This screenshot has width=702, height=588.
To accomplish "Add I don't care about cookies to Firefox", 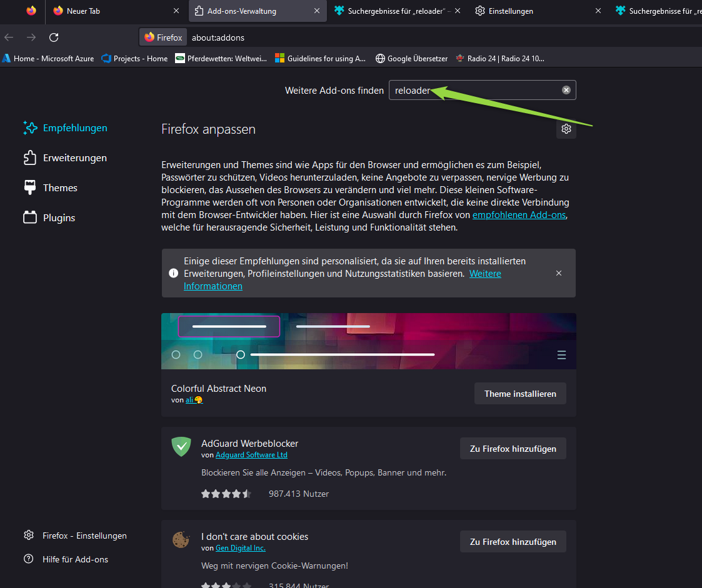I will 513,542.
